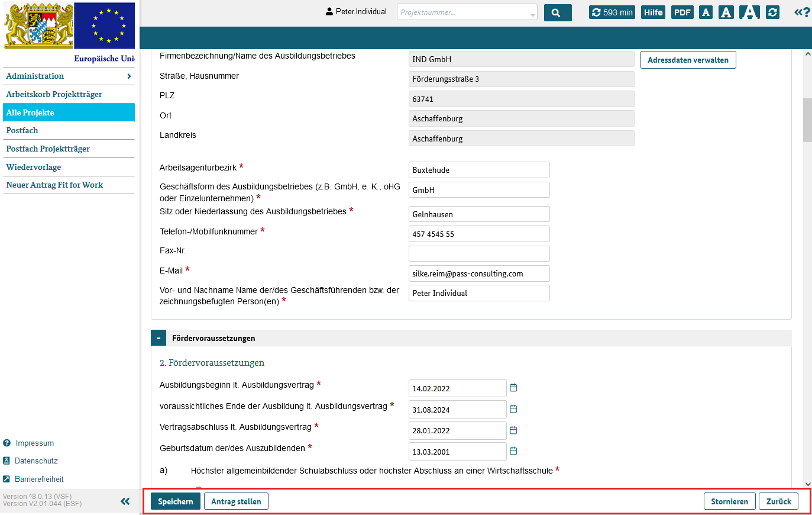Click the voraussichtliches Ende date field
Image resolution: width=812 pixels, height=515 pixels.
[x=457, y=410]
